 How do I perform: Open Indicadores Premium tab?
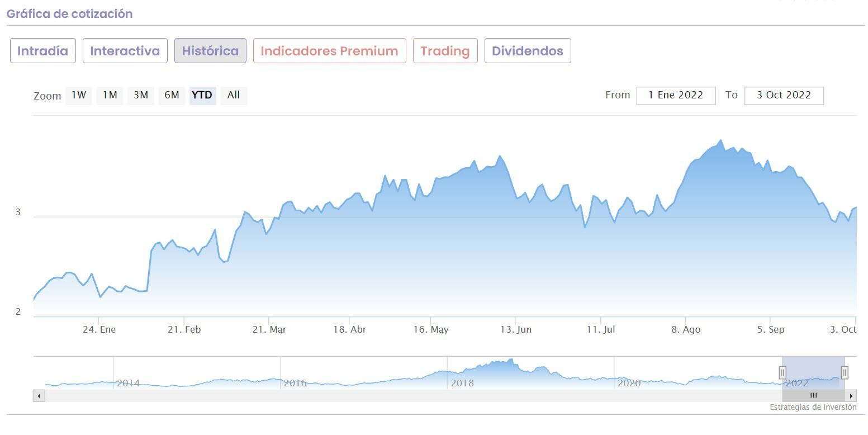pyautogui.click(x=329, y=51)
